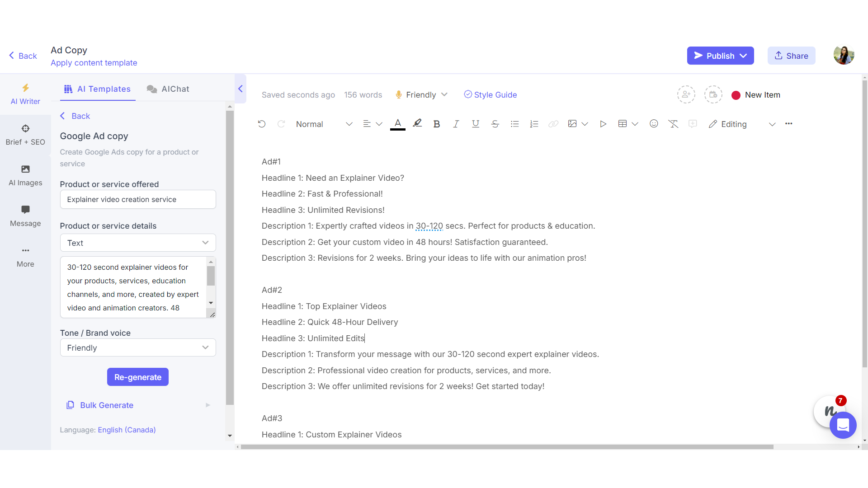The image size is (868, 488).
Task: Click the clear formatting icon
Action: (673, 124)
